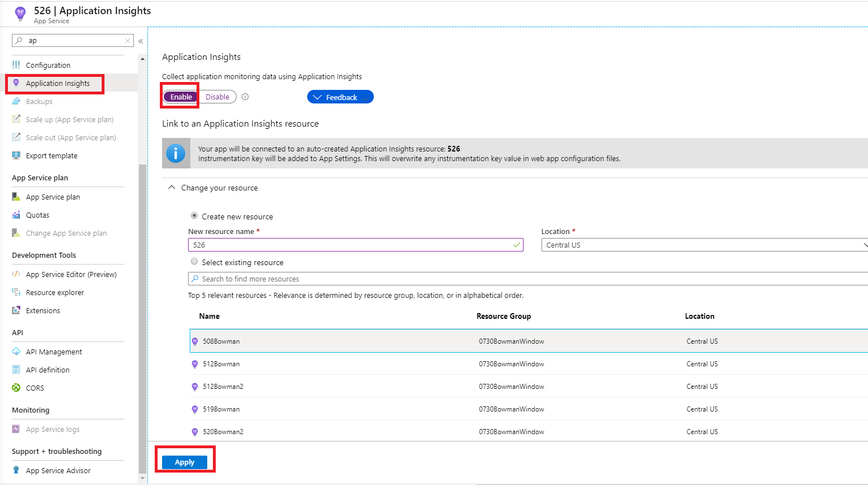Select the Select existing resource option
Screen dimensions: 868x485
(x=194, y=261)
